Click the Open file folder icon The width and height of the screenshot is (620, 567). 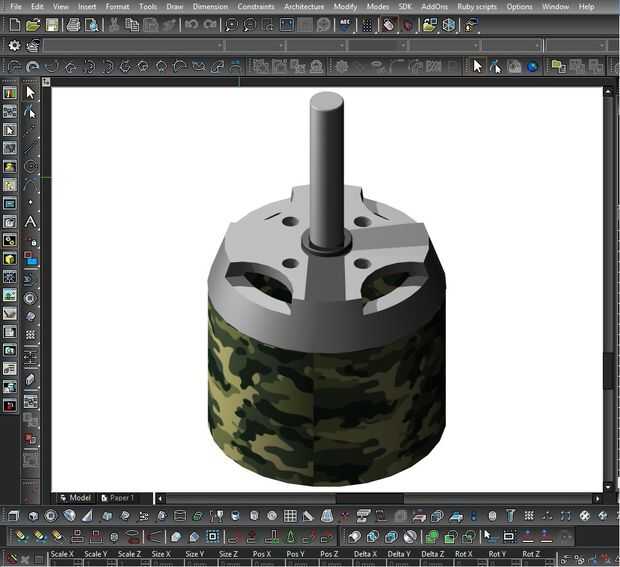pyautogui.click(x=33, y=24)
